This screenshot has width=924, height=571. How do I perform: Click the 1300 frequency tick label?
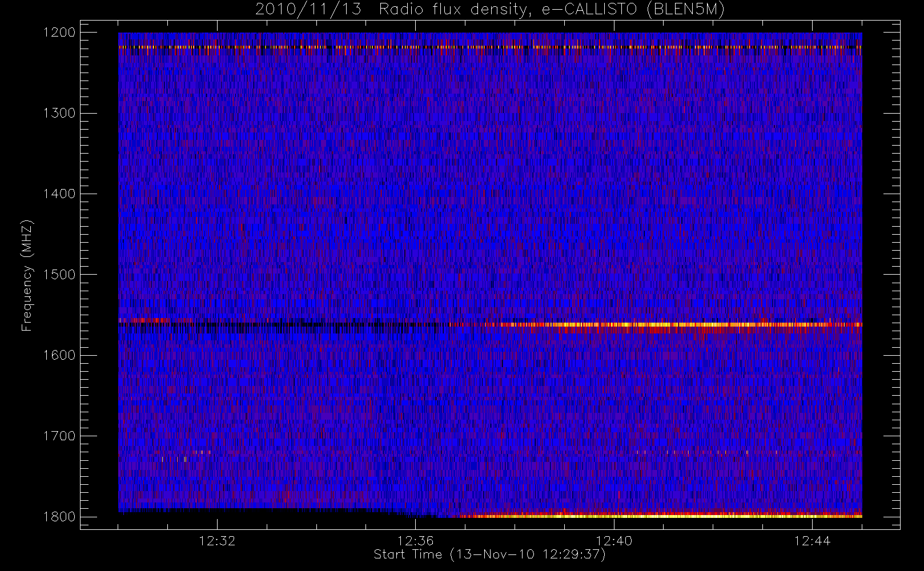[59, 113]
